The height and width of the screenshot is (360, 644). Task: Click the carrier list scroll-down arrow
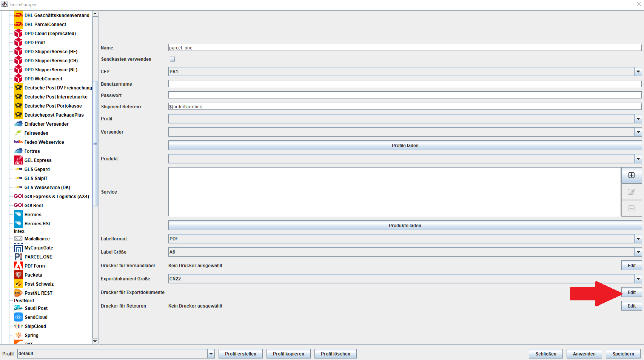[x=95, y=341]
